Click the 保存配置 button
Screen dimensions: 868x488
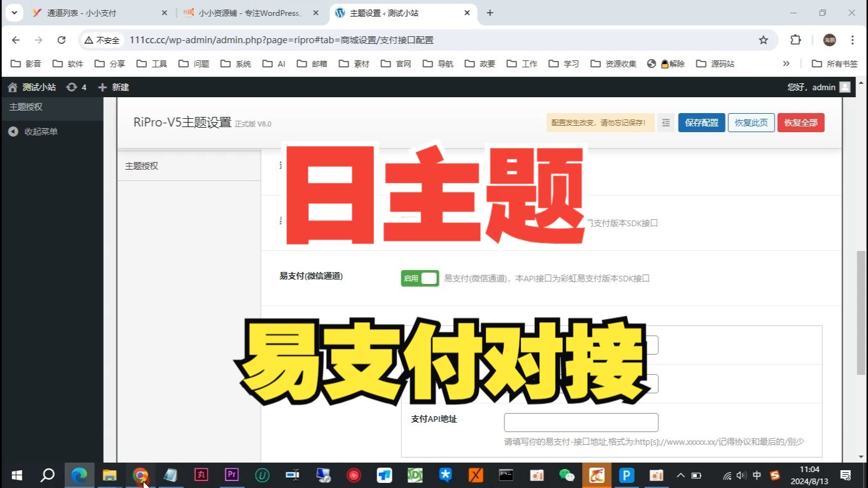point(701,122)
